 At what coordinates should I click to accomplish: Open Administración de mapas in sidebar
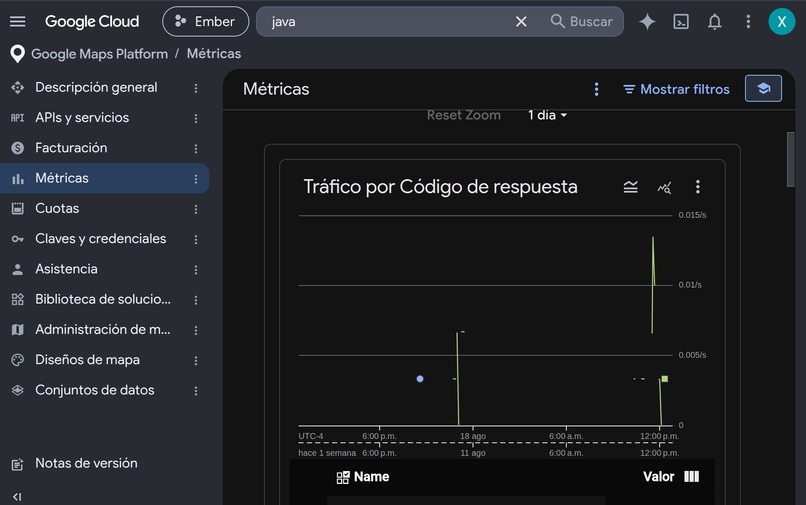click(103, 330)
